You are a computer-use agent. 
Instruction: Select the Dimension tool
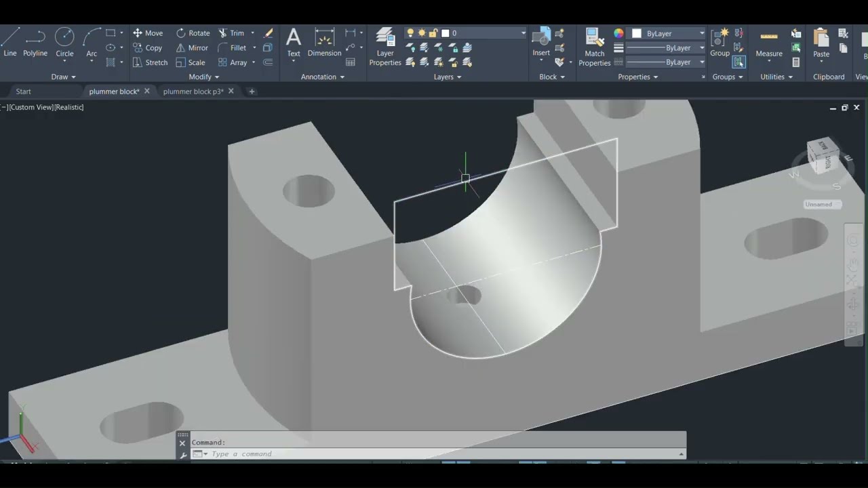pos(324,42)
